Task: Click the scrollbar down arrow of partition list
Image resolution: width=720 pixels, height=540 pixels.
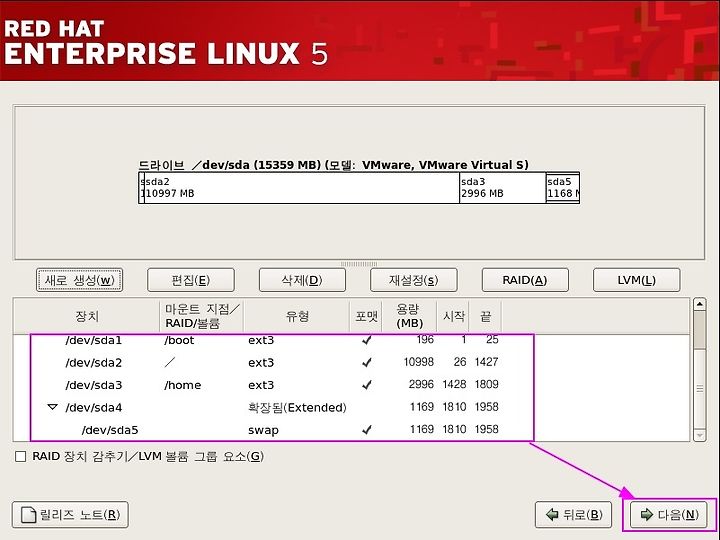Action: [x=699, y=435]
